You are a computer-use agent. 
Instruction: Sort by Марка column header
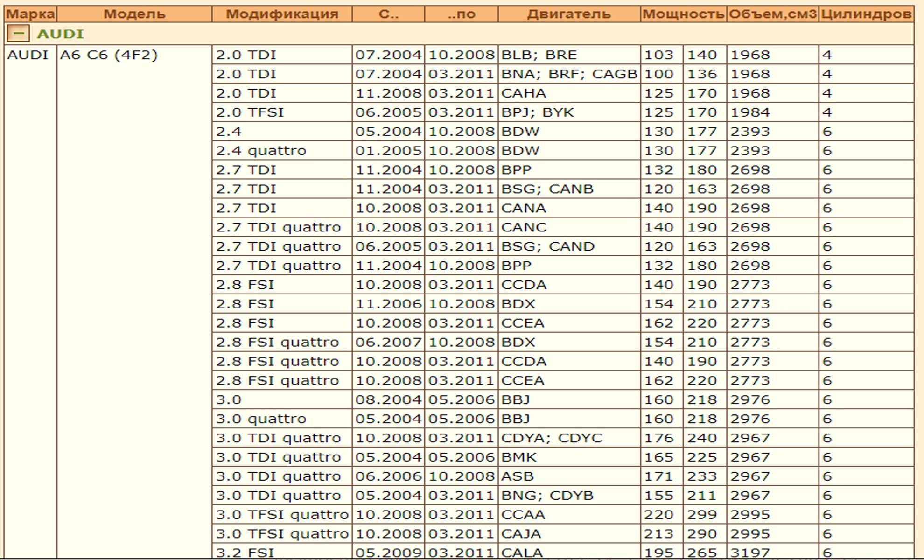[30, 14]
